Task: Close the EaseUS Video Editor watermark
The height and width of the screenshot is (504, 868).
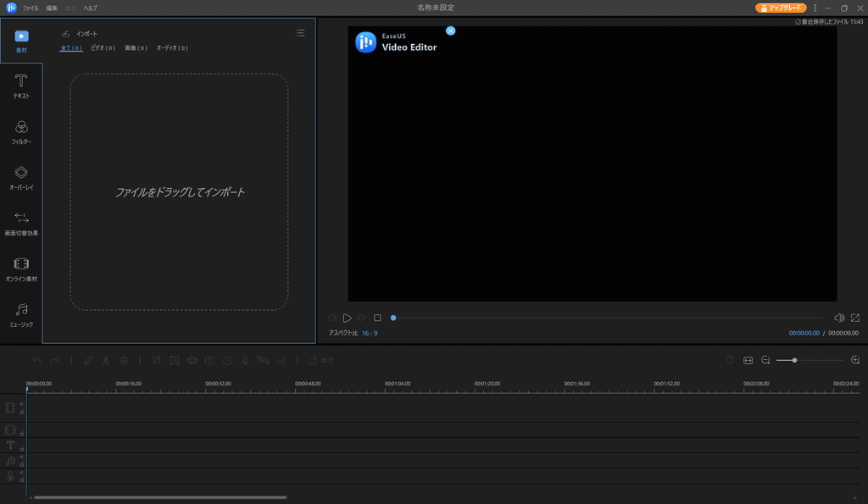Action: 450,30
